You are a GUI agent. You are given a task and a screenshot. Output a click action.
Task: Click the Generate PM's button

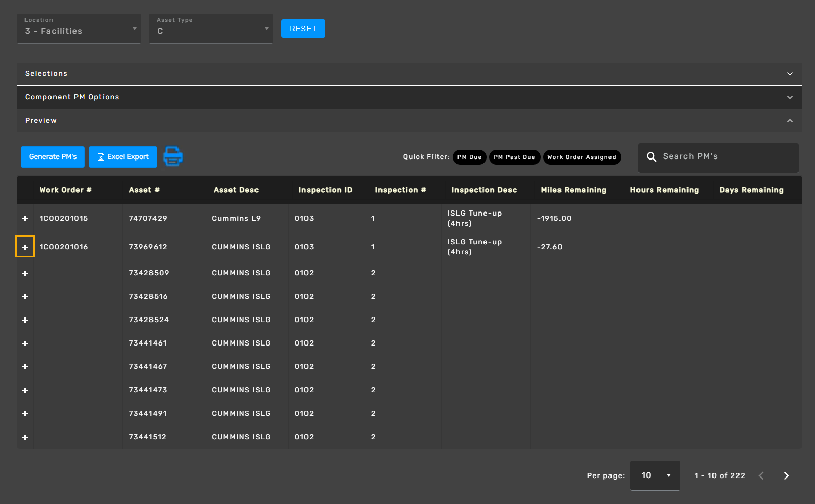coord(53,157)
